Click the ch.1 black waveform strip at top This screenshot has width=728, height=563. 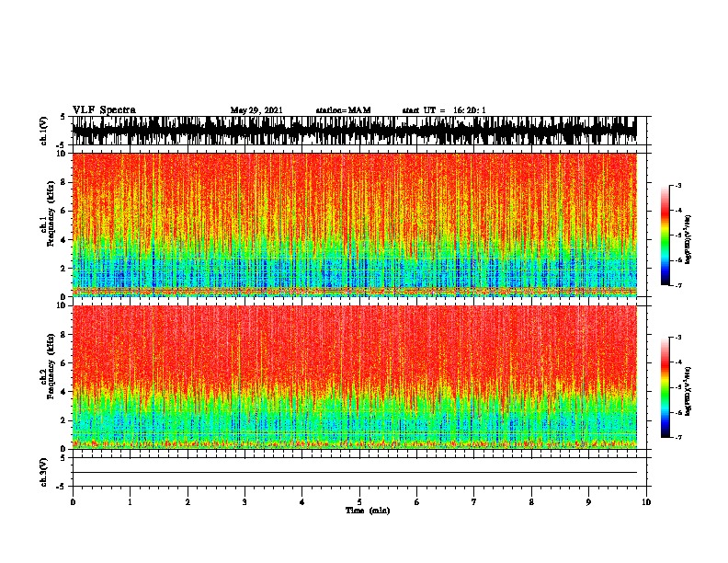coord(355,131)
